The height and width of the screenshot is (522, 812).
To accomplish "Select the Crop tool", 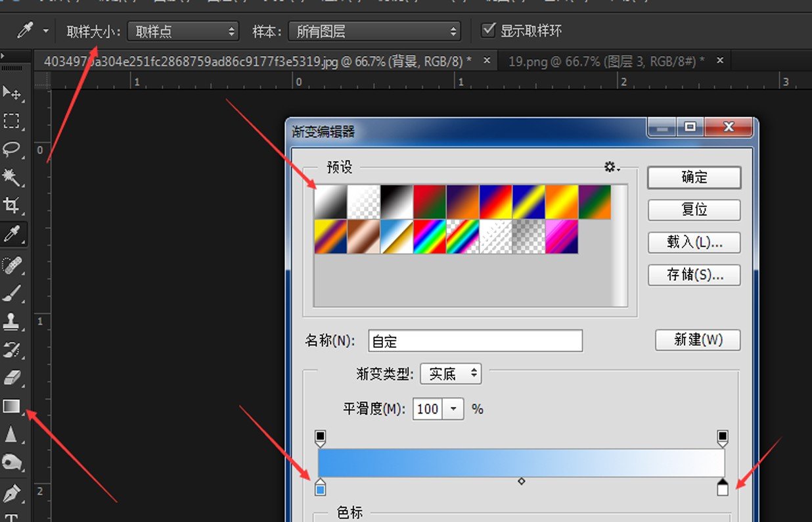I will (x=12, y=204).
